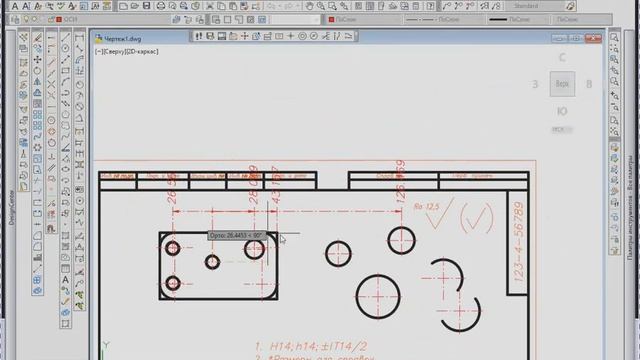
Task: Open the DesignCenter side palette tab
Action: pos(12,207)
